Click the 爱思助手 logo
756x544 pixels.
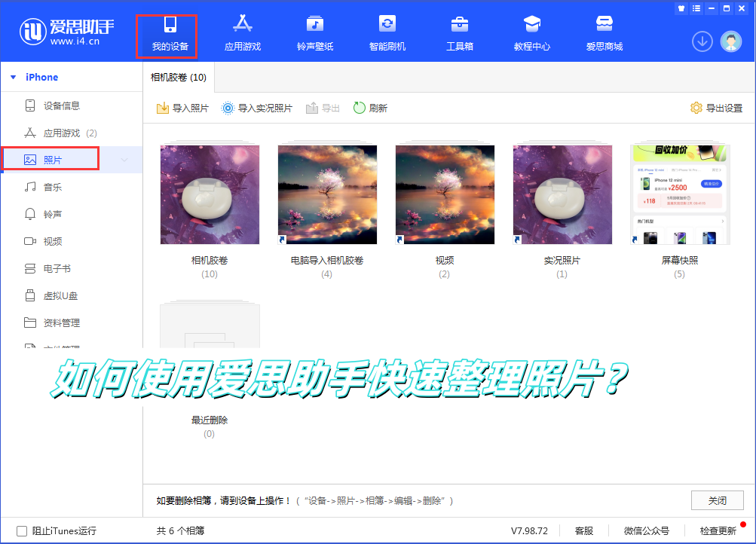[x=66, y=32]
